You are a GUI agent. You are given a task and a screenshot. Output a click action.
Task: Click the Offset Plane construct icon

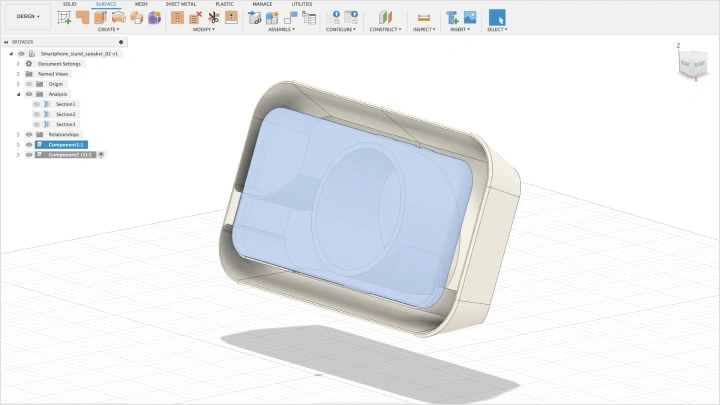click(x=385, y=17)
